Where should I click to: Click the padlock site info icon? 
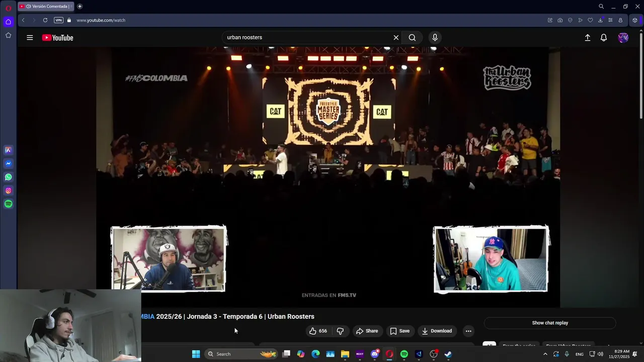tap(69, 20)
